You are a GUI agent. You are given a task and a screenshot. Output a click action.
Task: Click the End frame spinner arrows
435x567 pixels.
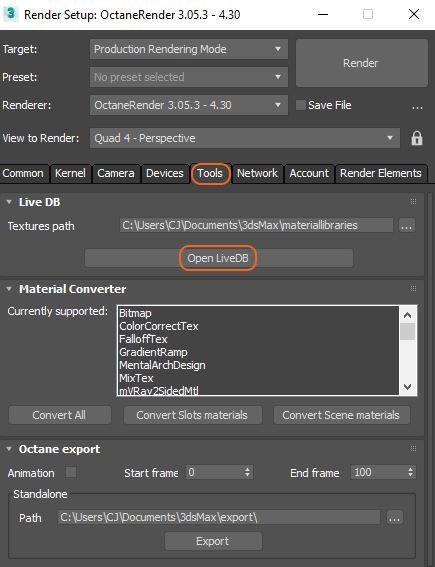click(410, 472)
